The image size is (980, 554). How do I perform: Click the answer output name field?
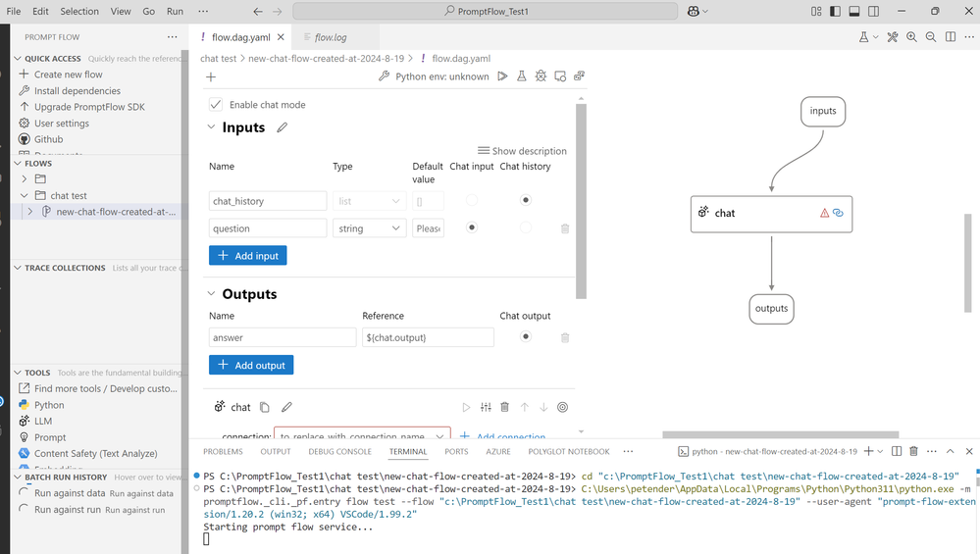[x=283, y=337]
